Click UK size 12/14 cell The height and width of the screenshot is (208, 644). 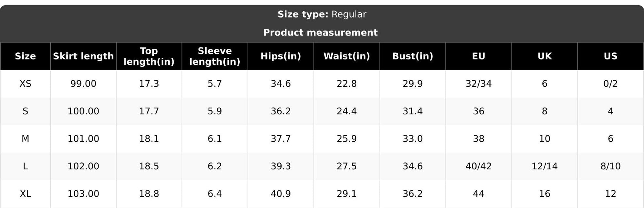click(x=545, y=166)
